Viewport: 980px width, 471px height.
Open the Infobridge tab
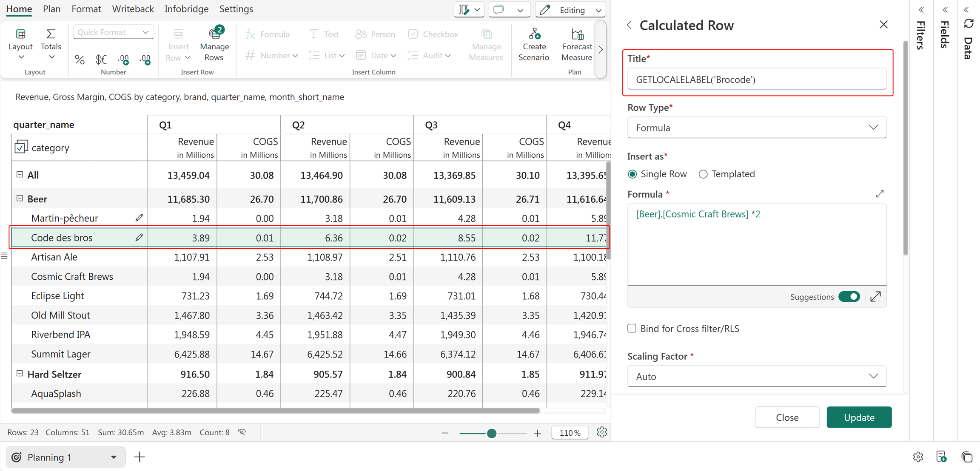(x=186, y=9)
